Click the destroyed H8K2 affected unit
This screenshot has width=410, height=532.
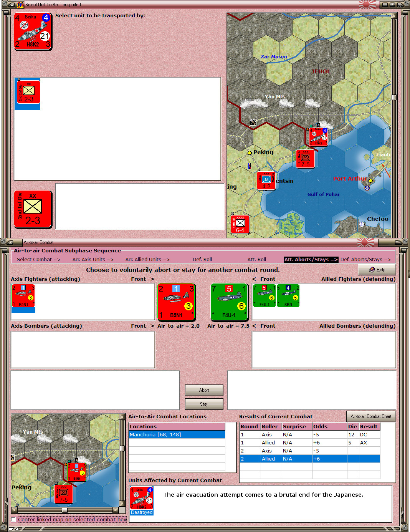pos(142,501)
